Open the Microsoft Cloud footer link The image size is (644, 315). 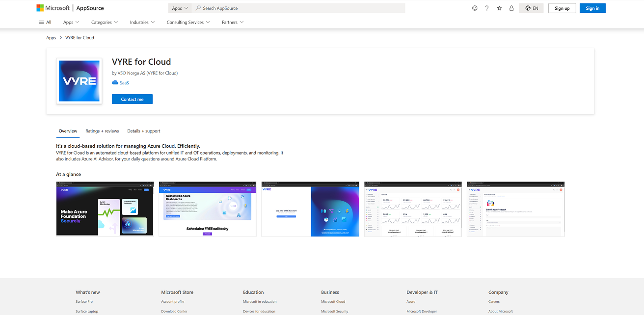pyautogui.click(x=333, y=301)
